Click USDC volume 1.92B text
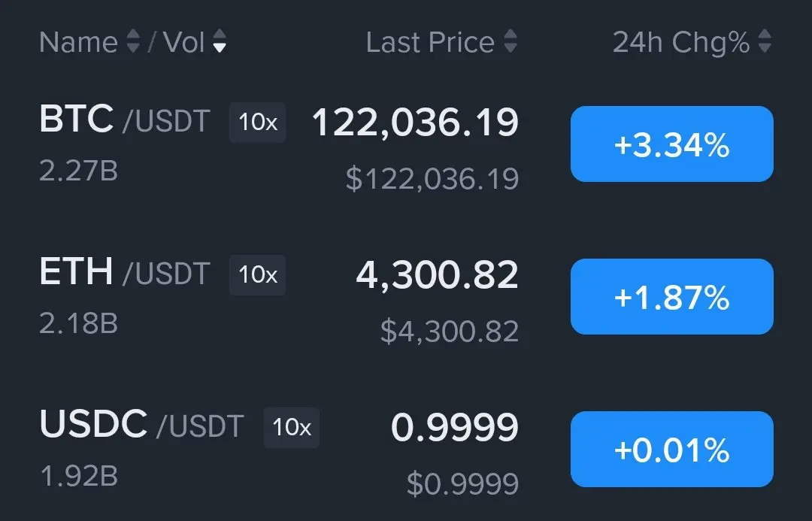Viewport: 812px width, 521px height. (x=79, y=476)
